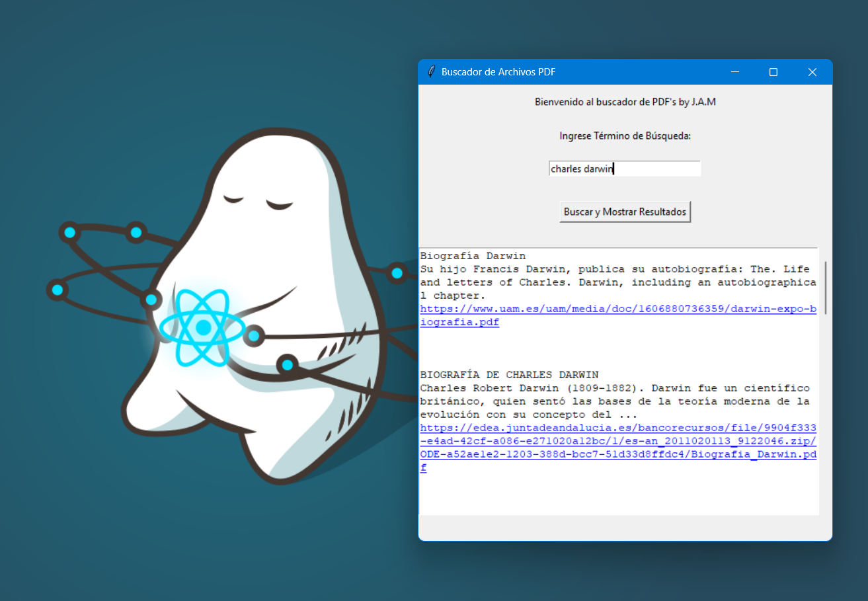868x601 pixels.
Task: Maximize the Buscador de Archivos PDF window
Action: pyautogui.click(x=773, y=72)
